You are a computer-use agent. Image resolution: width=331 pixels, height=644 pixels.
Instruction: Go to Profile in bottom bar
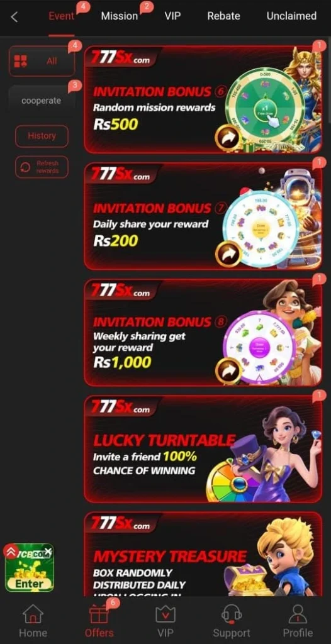[x=298, y=621]
